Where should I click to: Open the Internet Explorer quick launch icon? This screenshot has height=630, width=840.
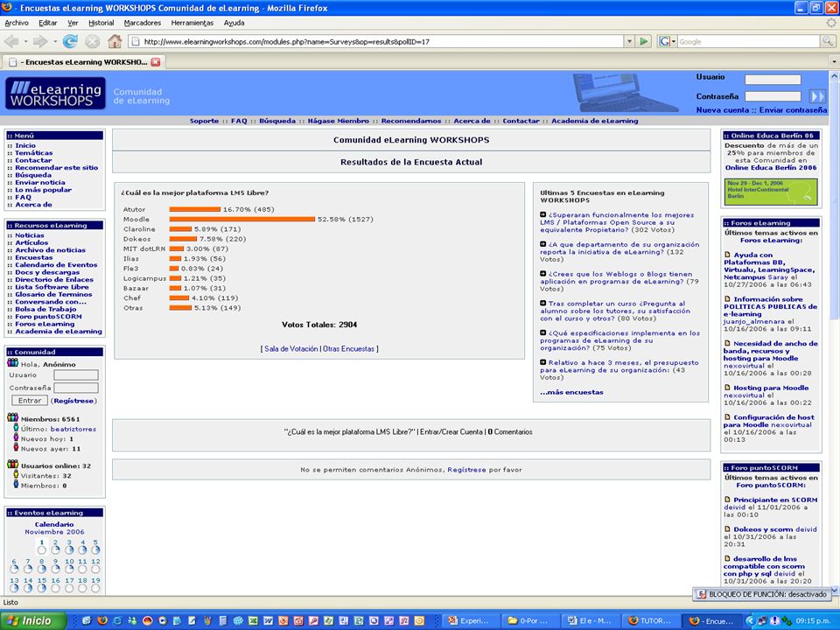click(117, 621)
